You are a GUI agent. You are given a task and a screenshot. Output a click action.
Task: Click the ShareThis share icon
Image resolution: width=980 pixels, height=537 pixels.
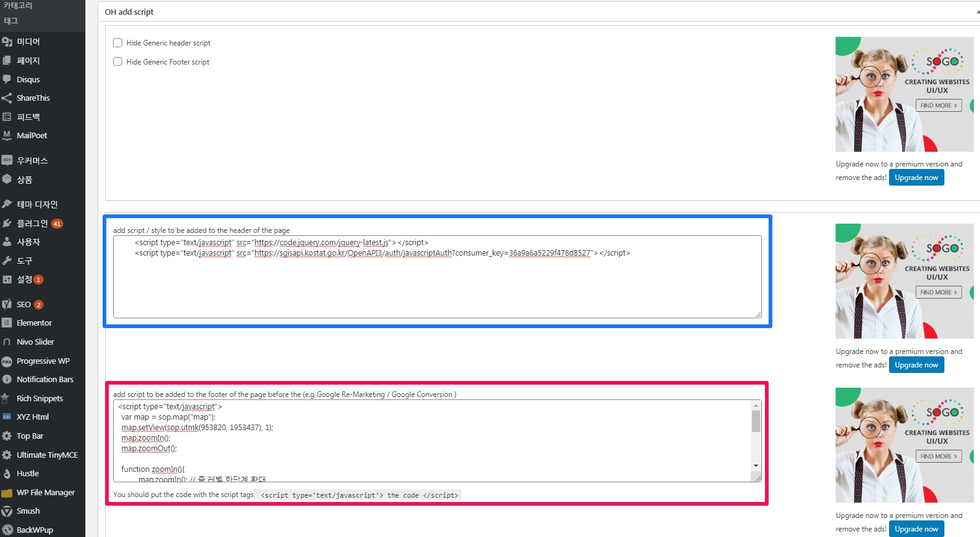point(7,98)
